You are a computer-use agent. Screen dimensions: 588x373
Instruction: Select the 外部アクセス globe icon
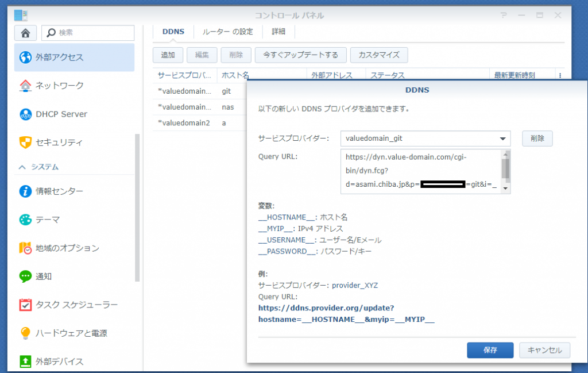click(x=25, y=57)
